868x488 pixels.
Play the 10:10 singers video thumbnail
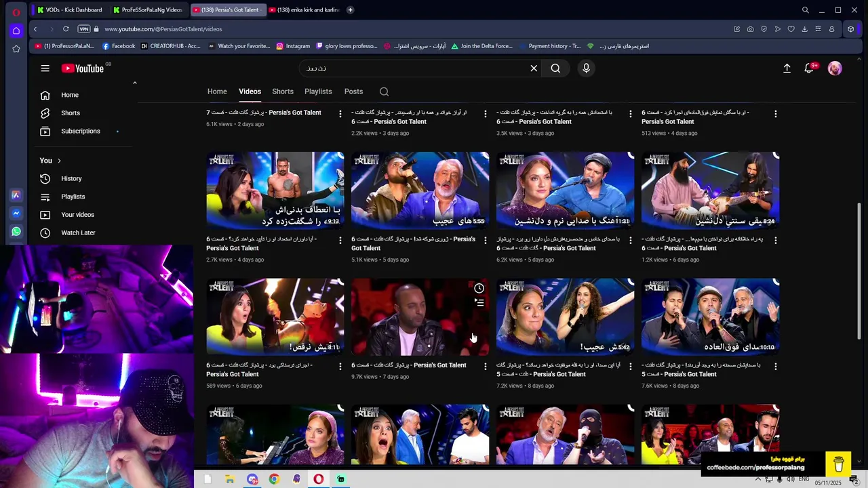tap(710, 317)
